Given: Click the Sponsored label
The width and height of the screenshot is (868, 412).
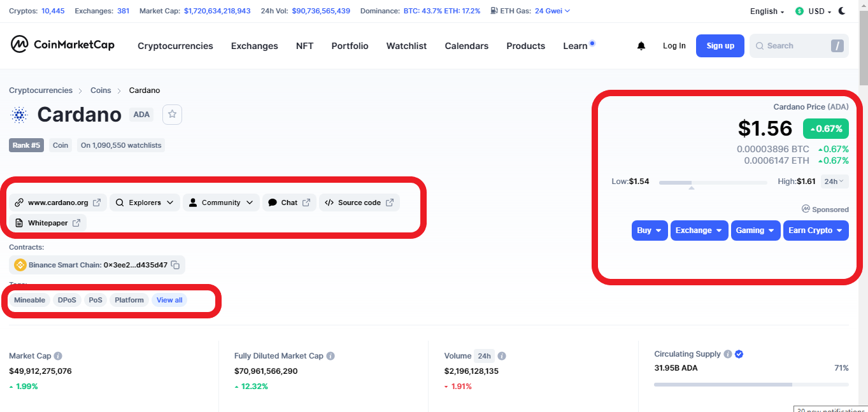Looking at the screenshot, I should coord(825,209).
